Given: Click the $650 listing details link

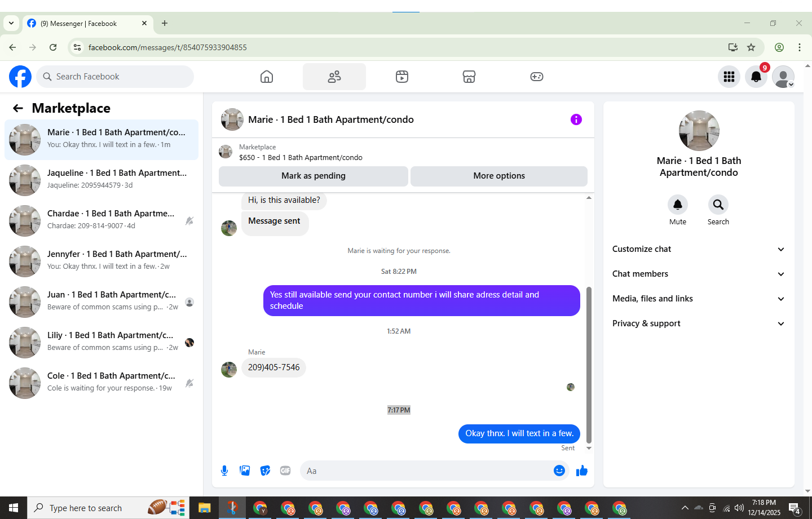Looking at the screenshot, I should point(301,158).
